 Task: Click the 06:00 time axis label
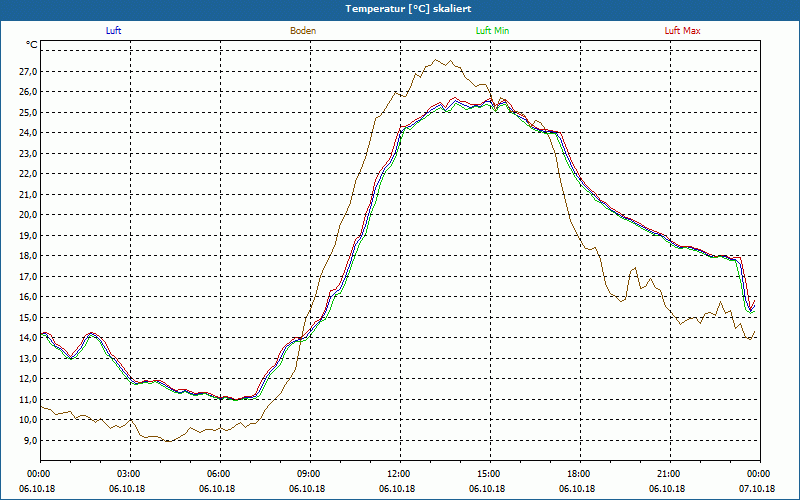pyautogui.click(x=217, y=474)
